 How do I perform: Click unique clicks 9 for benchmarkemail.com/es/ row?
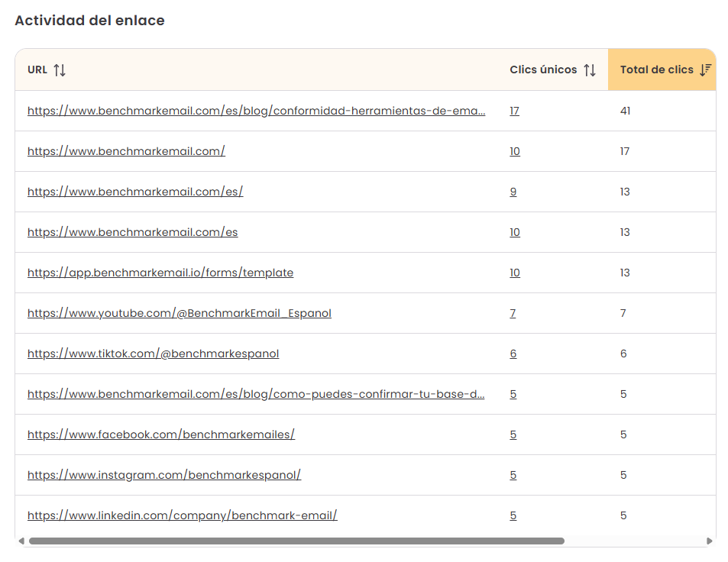click(x=513, y=192)
